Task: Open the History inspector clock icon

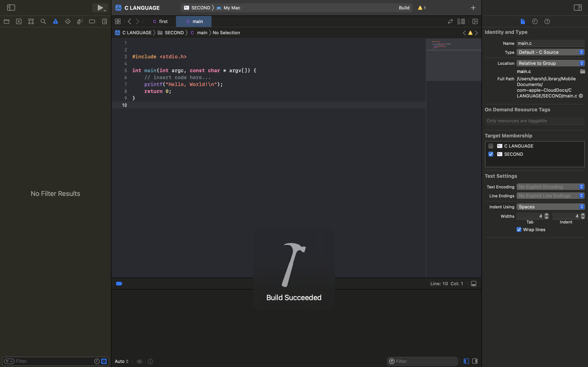Action: 535,22
